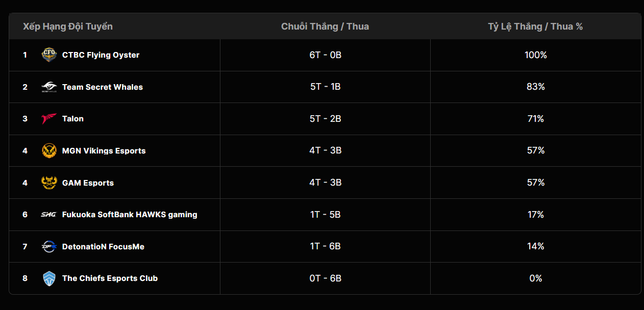Select the Chuỗi Thắng / Thua header
Image resolution: width=644 pixels, height=310 pixels.
tap(325, 26)
